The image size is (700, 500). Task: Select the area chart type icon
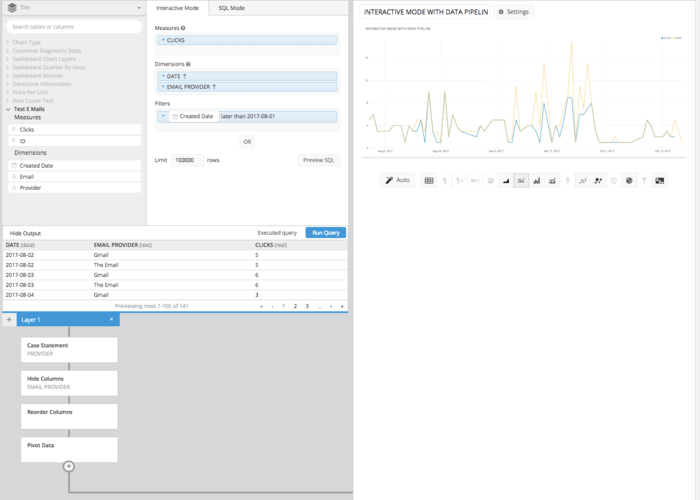point(505,180)
